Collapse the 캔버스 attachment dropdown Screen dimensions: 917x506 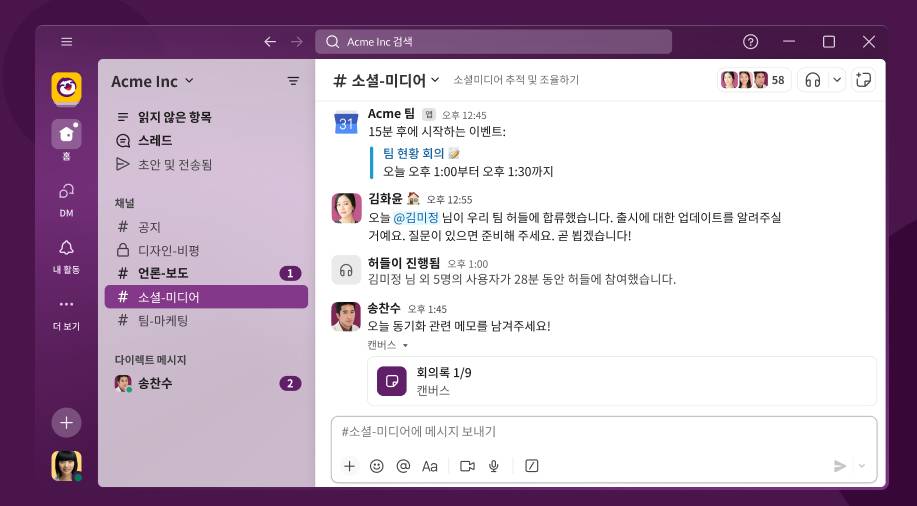tap(387, 345)
